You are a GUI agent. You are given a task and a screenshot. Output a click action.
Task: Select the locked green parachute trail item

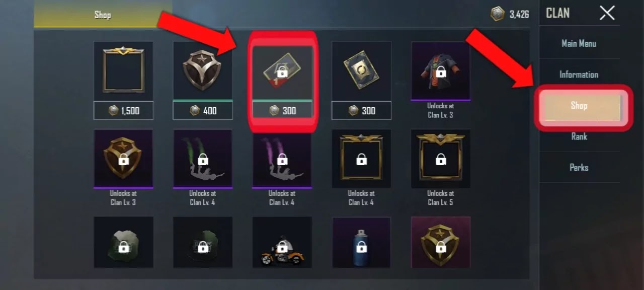pyautogui.click(x=203, y=159)
